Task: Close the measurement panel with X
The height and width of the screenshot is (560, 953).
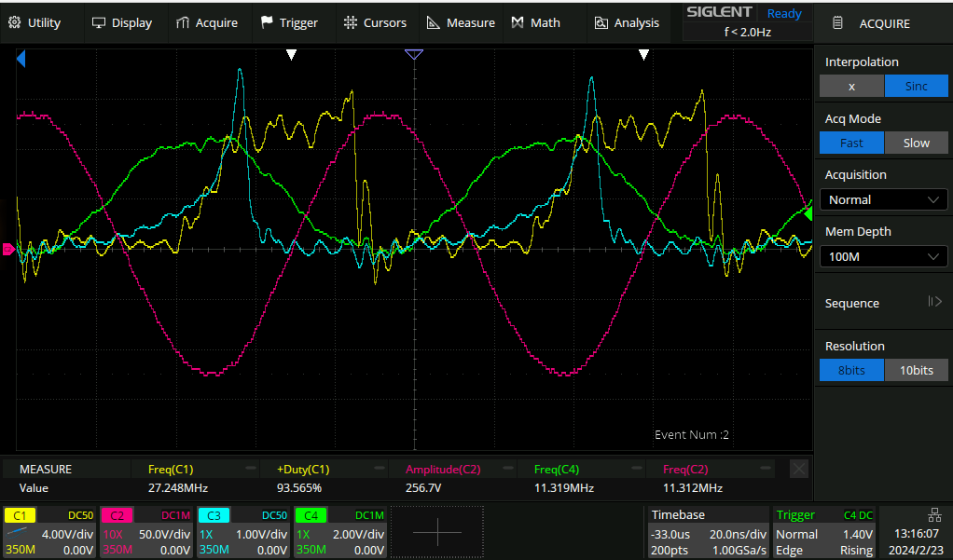Action: [798, 469]
